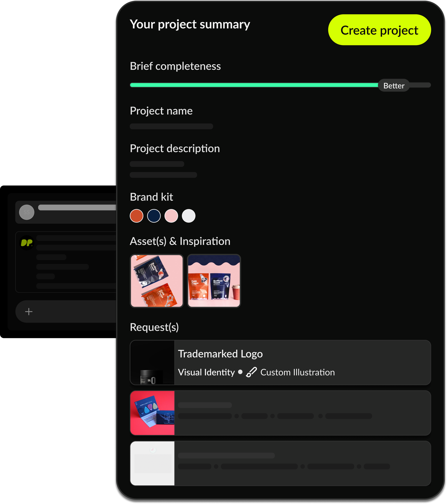This screenshot has height=504, width=447.
Task: Open the second coffee packaging inspiration image
Action: click(x=214, y=281)
